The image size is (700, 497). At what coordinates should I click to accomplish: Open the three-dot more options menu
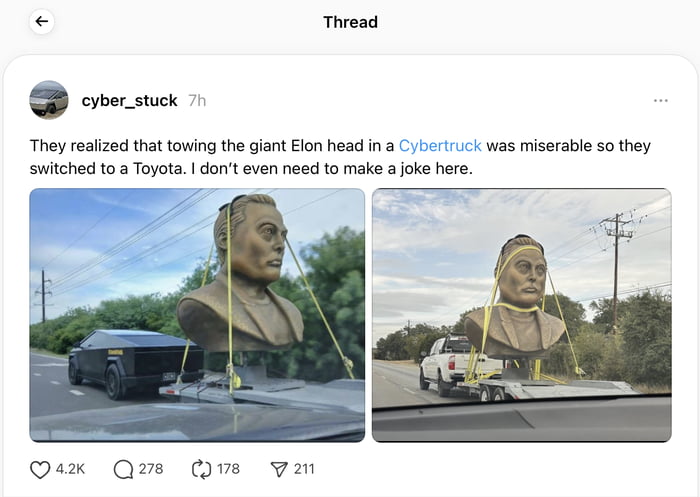pos(660,101)
